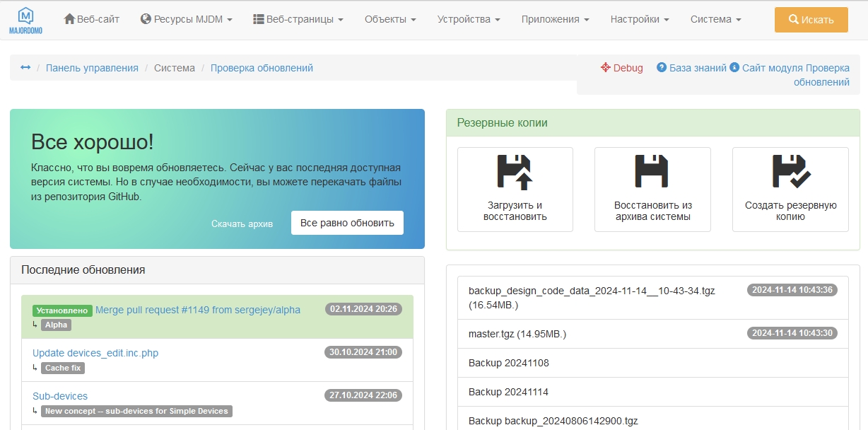Click the restore from system archive icon

(652, 173)
